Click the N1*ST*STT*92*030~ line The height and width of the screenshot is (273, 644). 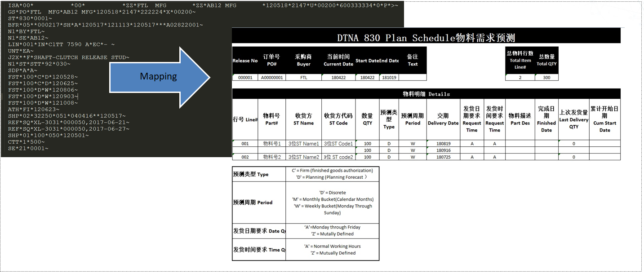coord(40,64)
